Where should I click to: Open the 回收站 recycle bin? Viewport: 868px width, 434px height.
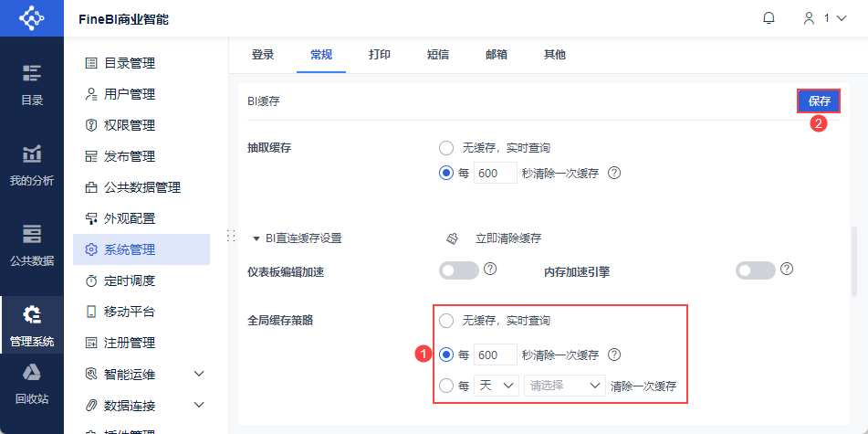[32, 384]
